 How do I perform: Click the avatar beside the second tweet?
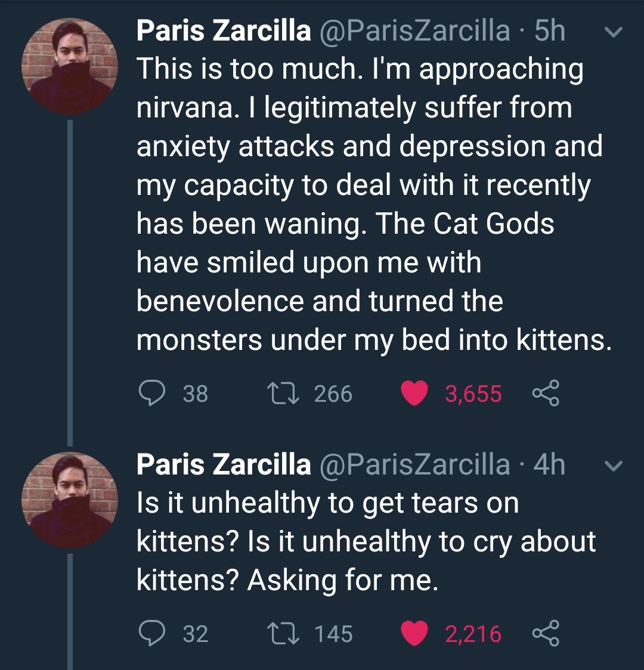(69, 500)
